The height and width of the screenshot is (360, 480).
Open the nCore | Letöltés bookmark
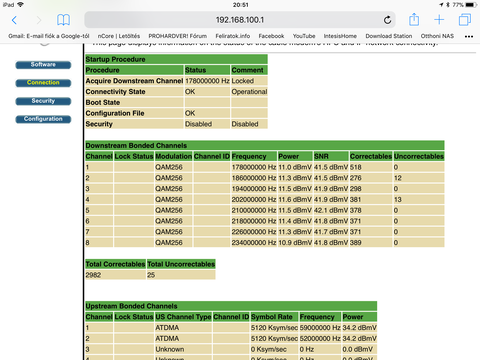point(119,36)
